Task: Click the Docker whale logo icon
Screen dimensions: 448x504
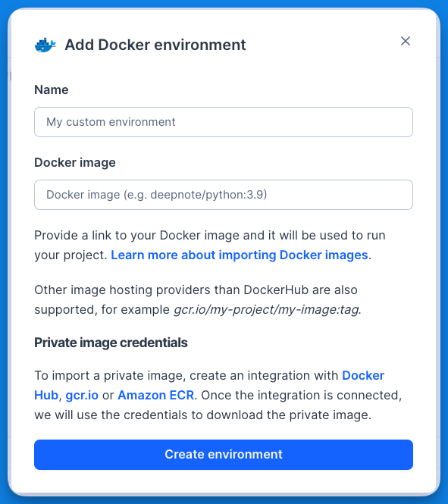Action: 45,45
